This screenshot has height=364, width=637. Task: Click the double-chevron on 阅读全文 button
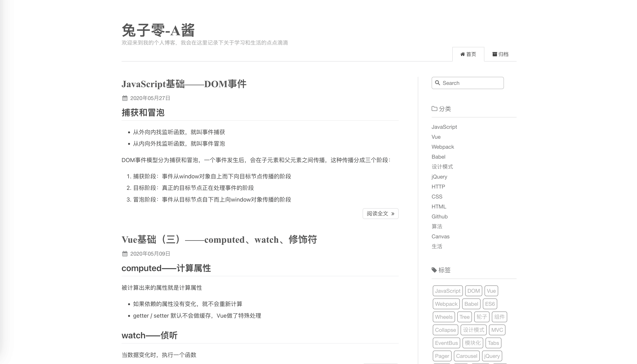pos(393,214)
